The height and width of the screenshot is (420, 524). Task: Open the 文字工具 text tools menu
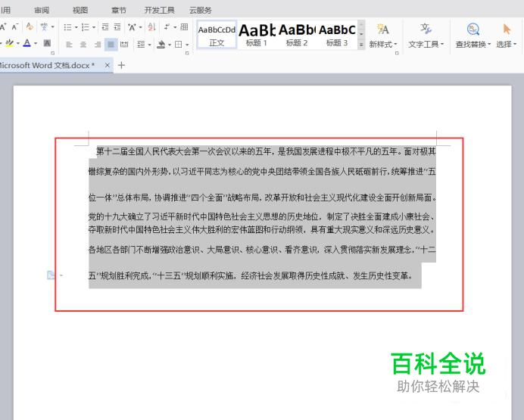[426, 36]
